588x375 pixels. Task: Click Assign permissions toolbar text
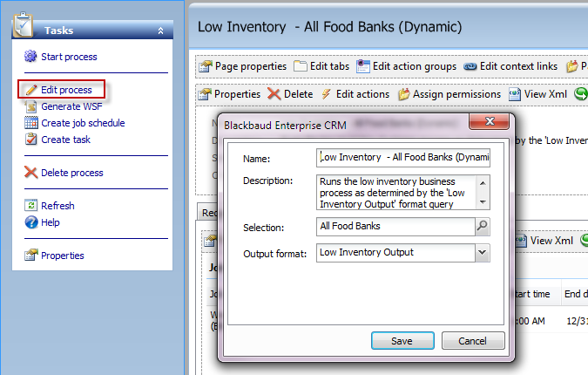(x=456, y=94)
